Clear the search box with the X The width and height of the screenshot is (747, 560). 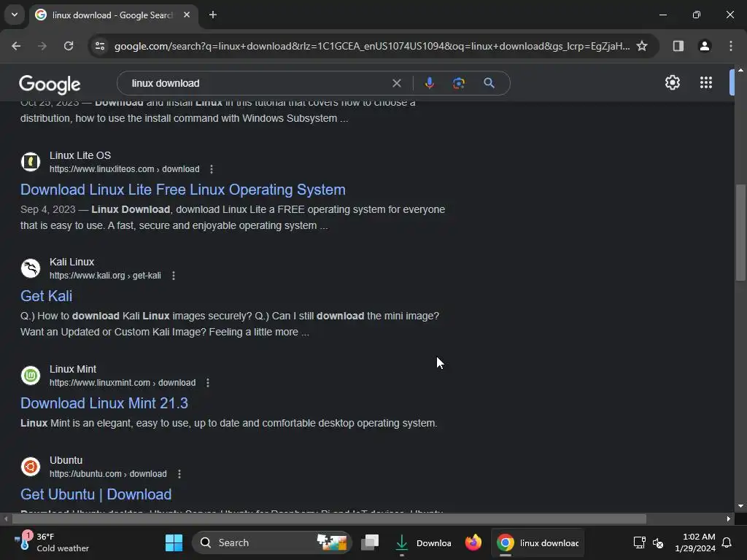[x=396, y=83]
